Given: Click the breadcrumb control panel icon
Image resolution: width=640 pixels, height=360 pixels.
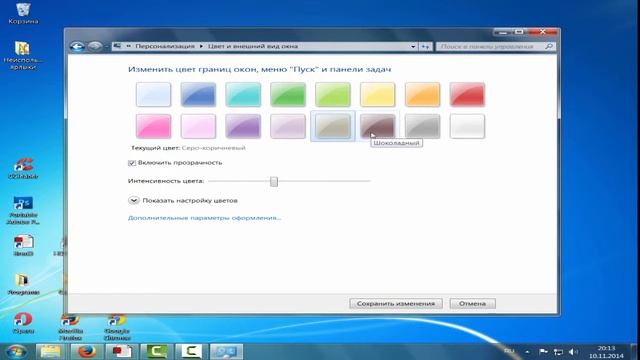Looking at the screenshot, I should pos(117,46).
